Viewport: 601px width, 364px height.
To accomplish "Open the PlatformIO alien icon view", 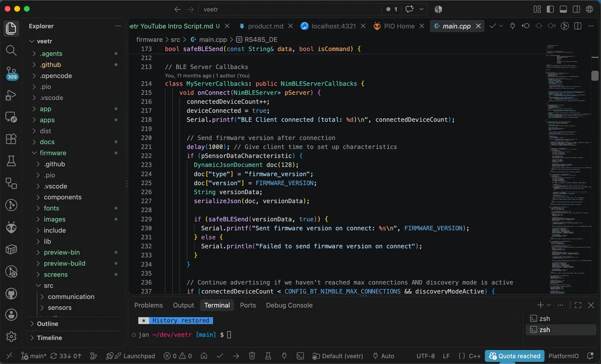I will [x=11, y=227].
